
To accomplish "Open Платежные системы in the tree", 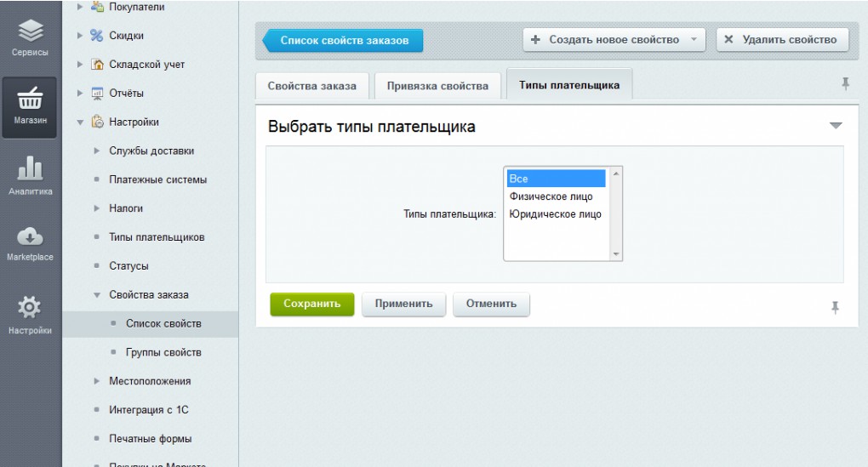I will [x=157, y=179].
